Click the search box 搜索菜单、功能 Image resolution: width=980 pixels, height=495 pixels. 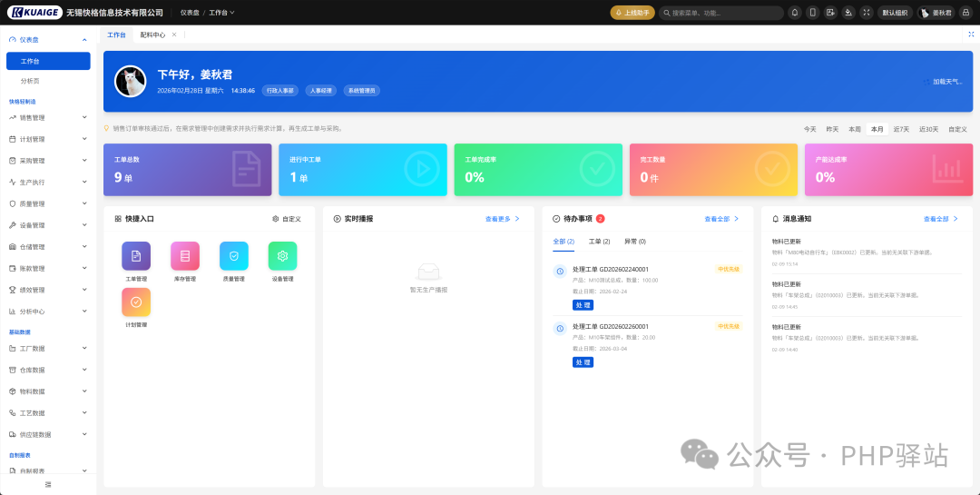(x=721, y=13)
